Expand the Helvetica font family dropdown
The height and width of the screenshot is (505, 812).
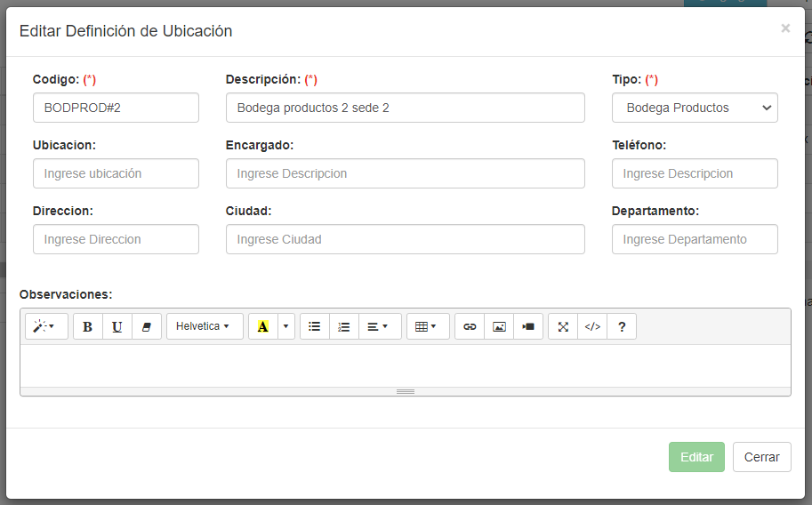pyautogui.click(x=204, y=326)
